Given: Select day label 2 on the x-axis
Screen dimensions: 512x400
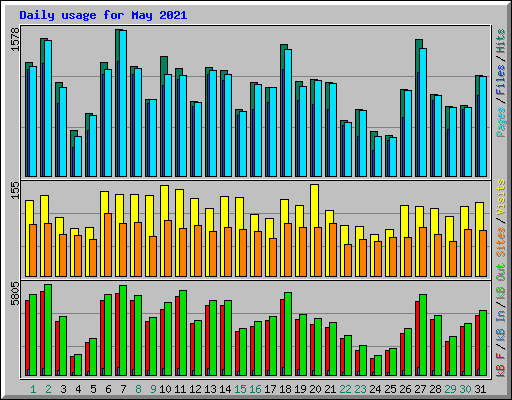Looking at the screenshot, I should [48, 389].
